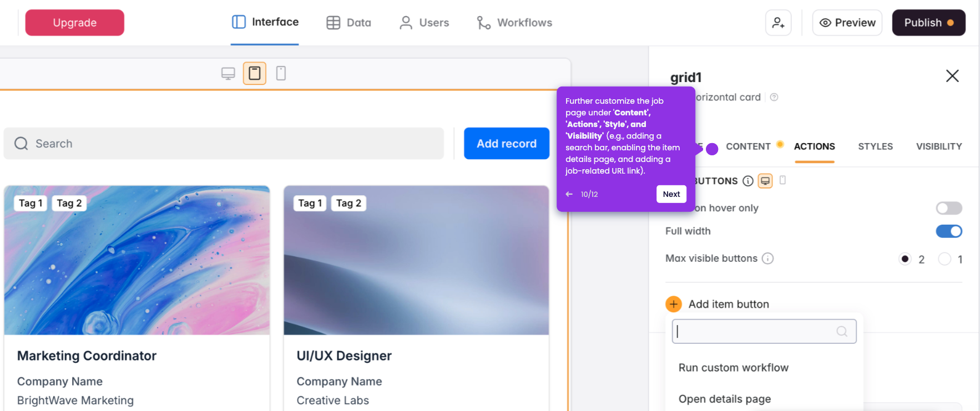The image size is (980, 411).
Task: Click Marketing Coordinator card image
Action: click(x=137, y=261)
